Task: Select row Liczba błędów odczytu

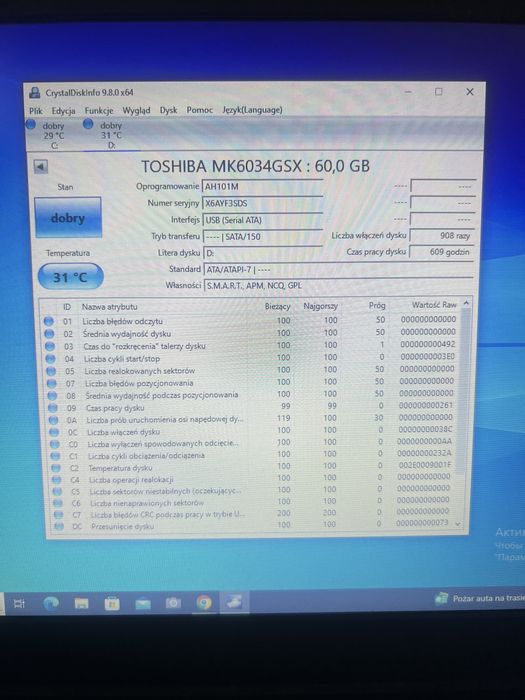Action: [250, 321]
